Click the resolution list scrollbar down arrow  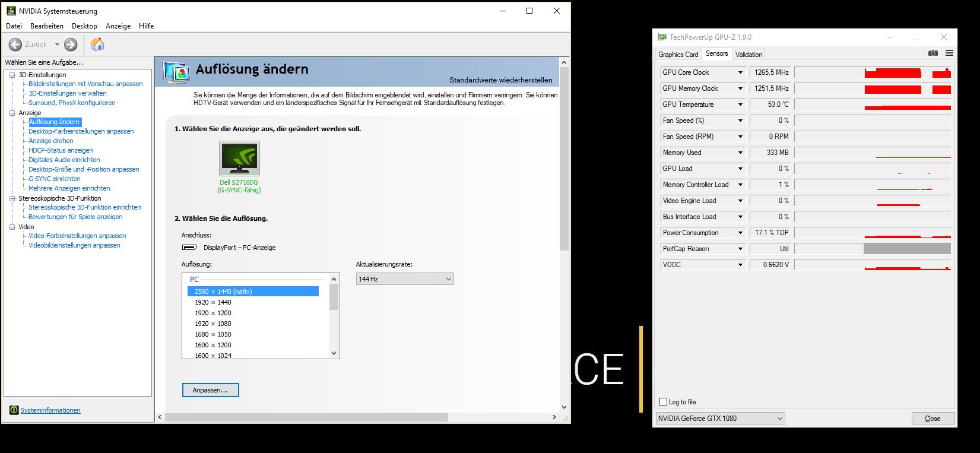point(334,353)
